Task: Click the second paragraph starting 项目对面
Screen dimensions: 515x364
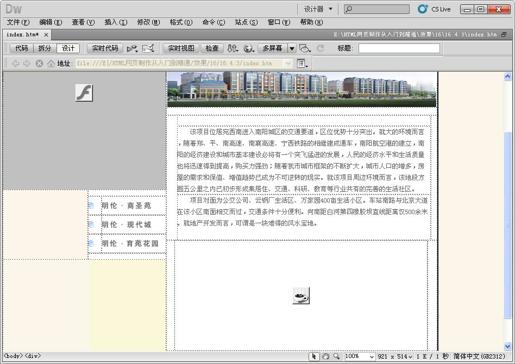Action: [x=302, y=212]
